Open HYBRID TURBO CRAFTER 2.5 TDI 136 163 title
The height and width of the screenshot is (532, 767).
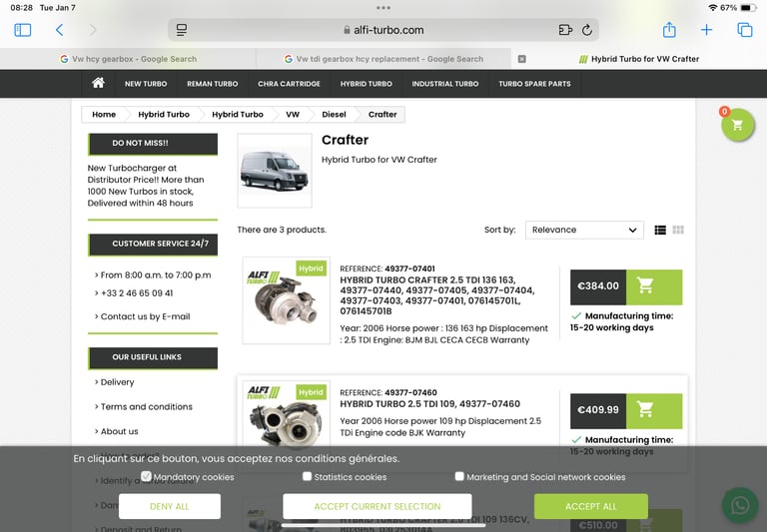(x=437, y=295)
